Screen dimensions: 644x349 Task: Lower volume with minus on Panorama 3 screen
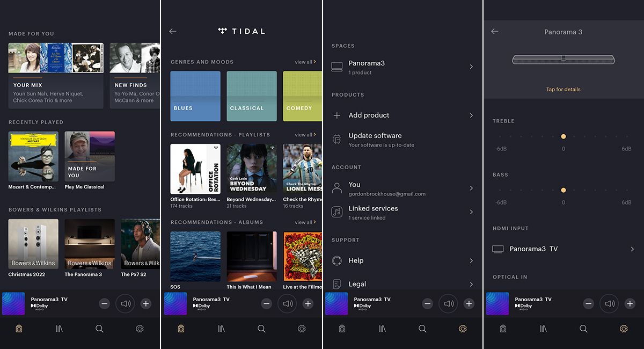click(x=589, y=304)
